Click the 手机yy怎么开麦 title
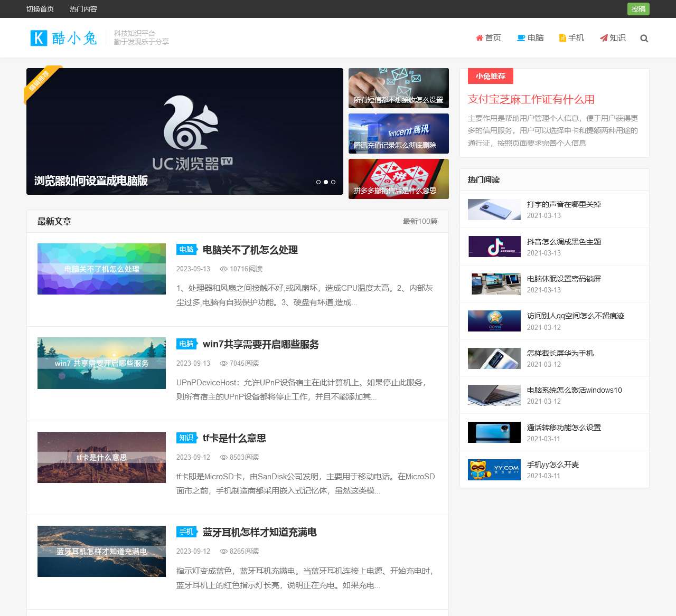This screenshot has width=676, height=616. pos(552,465)
